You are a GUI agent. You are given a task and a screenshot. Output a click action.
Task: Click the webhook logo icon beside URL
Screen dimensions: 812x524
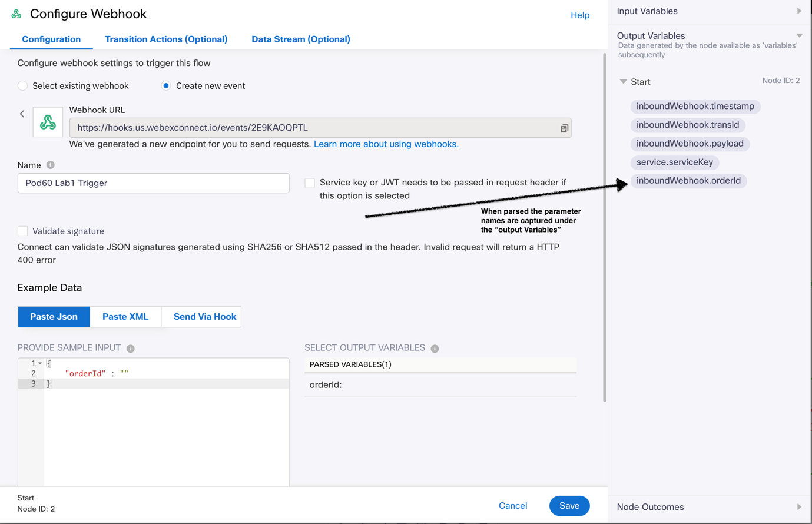click(48, 122)
